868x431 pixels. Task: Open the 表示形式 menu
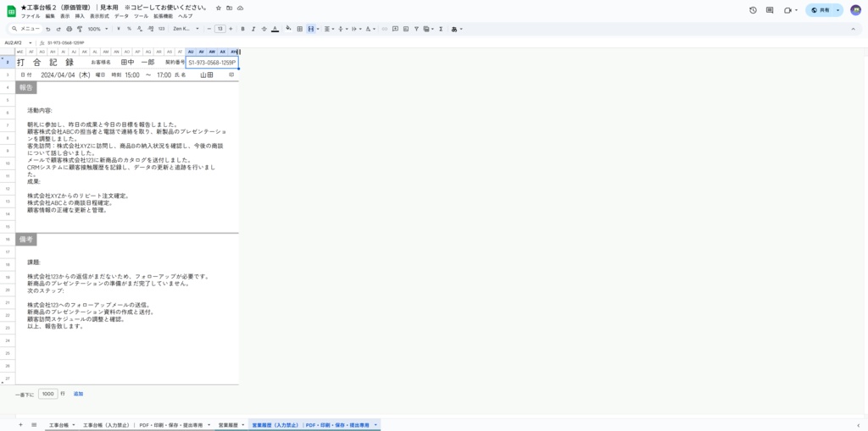(99, 16)
